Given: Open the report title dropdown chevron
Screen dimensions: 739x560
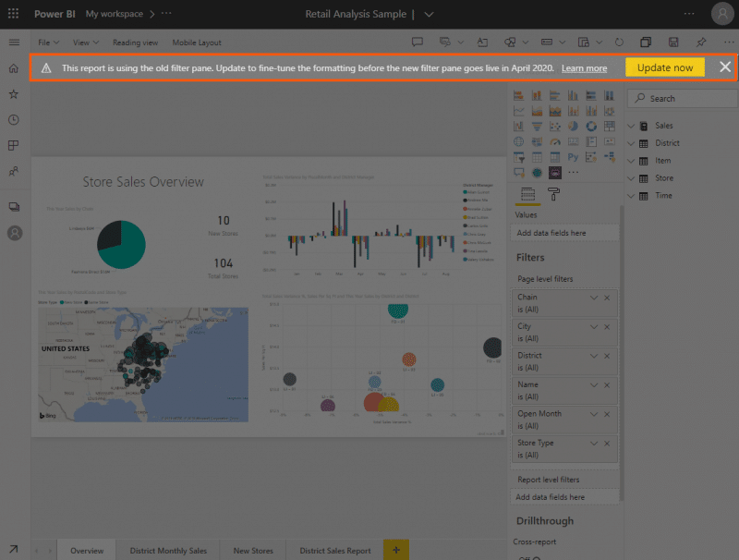Looking at the screenshot, I should [x=429, y=14].
